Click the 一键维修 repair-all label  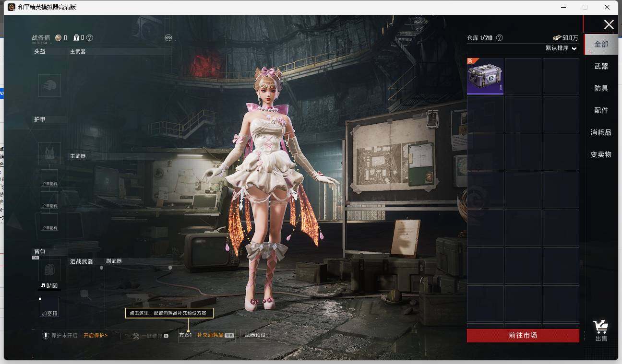pos(152,336)
